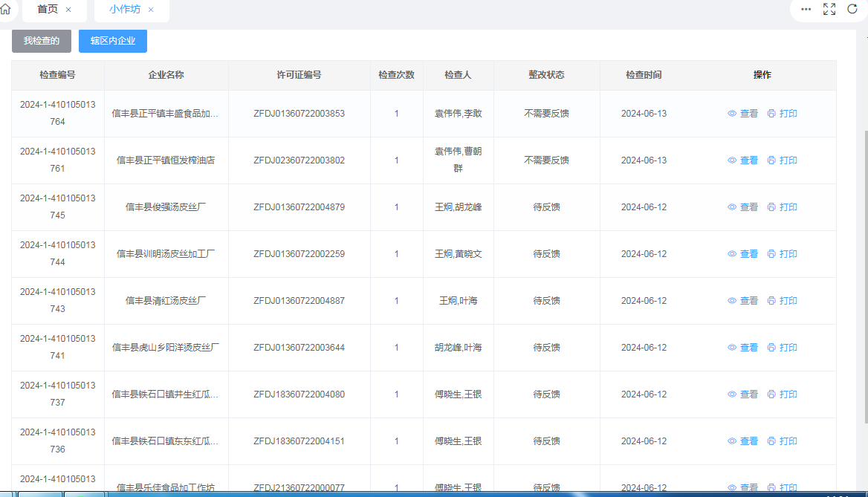View record for 信丰县正平镇恒发榨油店
The height and width of the screenshot is (497, 868).
pyautogui.click(x=742, y=160)
